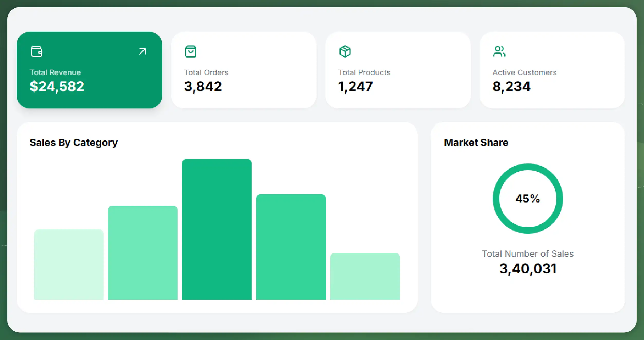The width and height of the screenshot is (644, 340).
Task: Click the Total Products label
Action: (364, 72)
